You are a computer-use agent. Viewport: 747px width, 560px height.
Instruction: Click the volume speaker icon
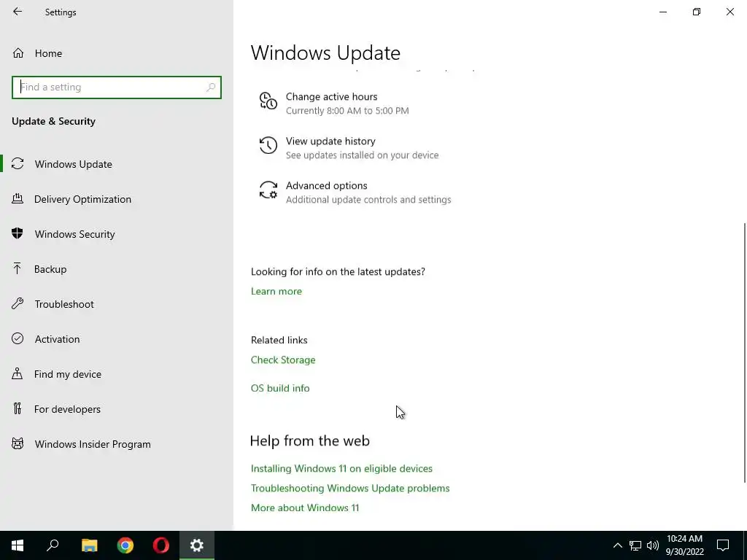[x=653, y=545]
